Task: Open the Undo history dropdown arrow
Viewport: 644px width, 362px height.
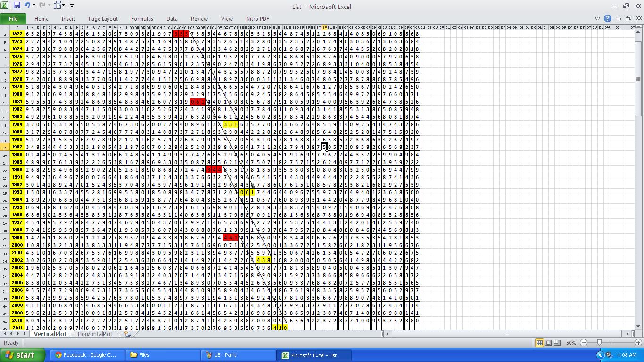Action: (34, 4)
